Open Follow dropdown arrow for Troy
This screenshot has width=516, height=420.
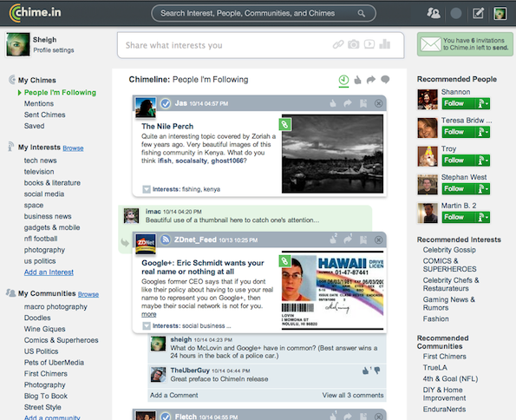482,160
